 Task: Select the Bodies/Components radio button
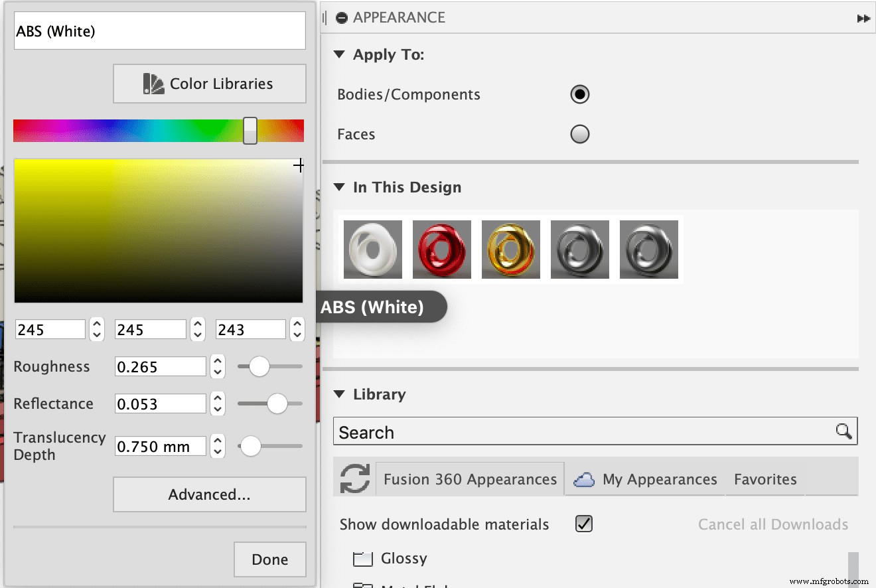(579, 94)
